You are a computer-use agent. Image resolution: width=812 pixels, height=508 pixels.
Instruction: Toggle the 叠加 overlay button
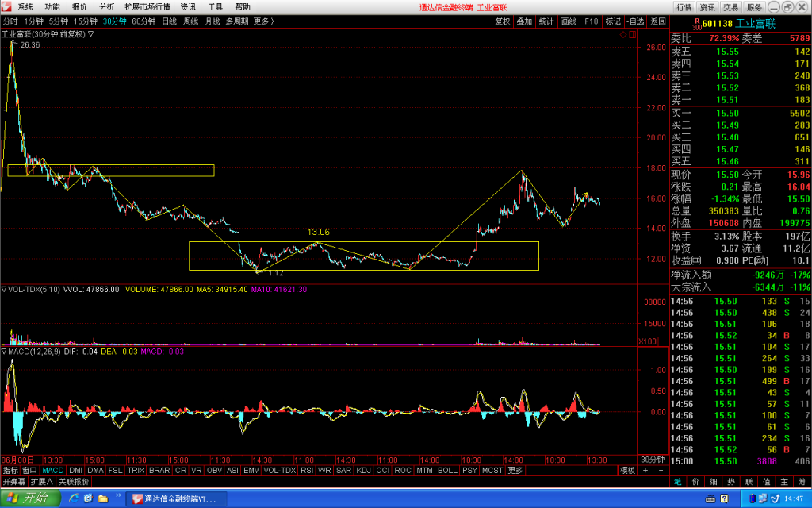[524, 21]
